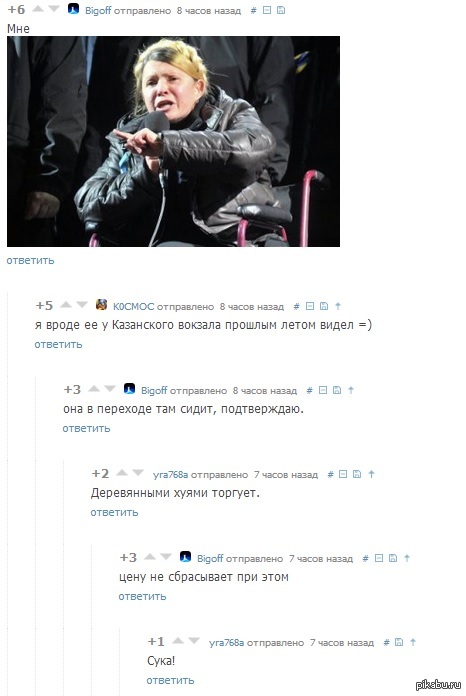
Task: Collapse К0СМОС comment branch with minus box
Action: [x=310, y=306]
